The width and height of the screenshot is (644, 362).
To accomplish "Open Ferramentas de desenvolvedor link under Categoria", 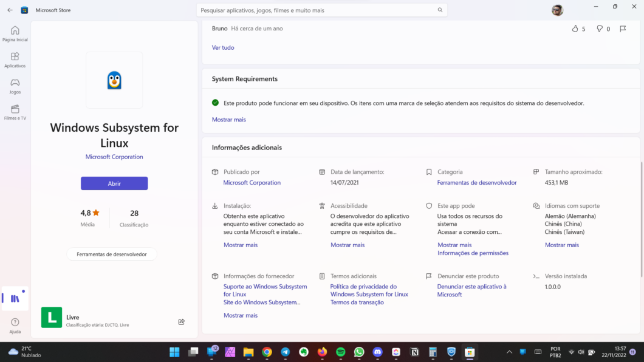I will tap(477, 183).
